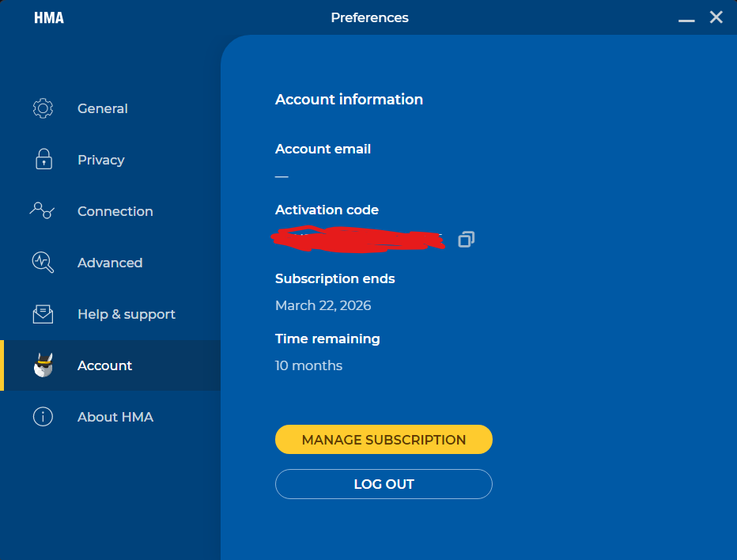The width and height of the screenshot is (737, 560).
Task: Click the Activation code label
Action: (x=327, y=210)
